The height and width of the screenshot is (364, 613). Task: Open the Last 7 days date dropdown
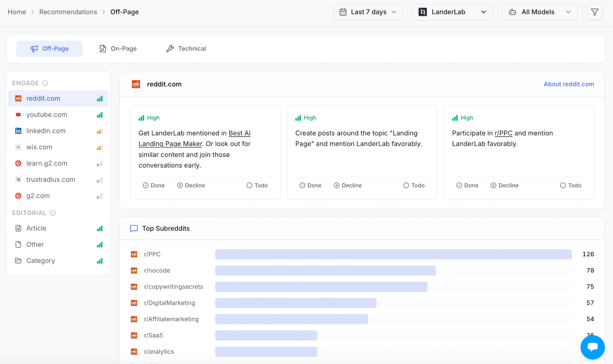pyautogui.click(x=368, y=12)
